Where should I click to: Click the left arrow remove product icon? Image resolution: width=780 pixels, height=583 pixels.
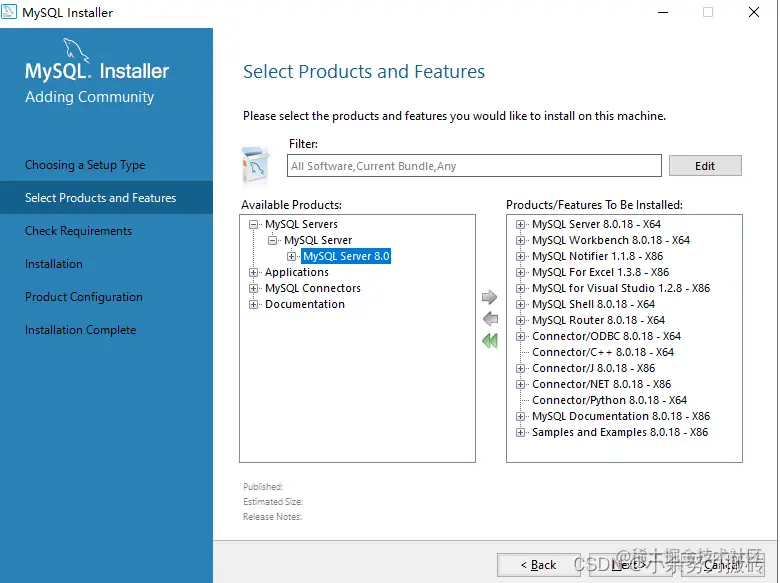(490, 319)
